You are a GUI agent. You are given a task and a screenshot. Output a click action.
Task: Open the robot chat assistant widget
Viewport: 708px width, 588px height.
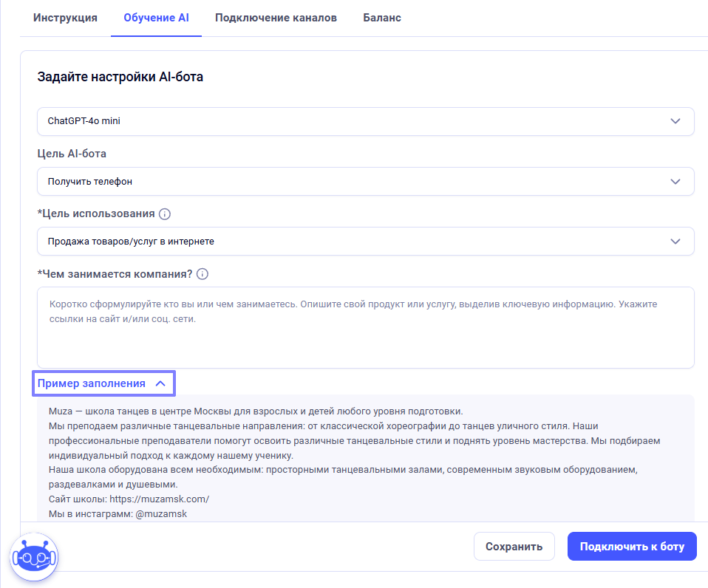33,556
